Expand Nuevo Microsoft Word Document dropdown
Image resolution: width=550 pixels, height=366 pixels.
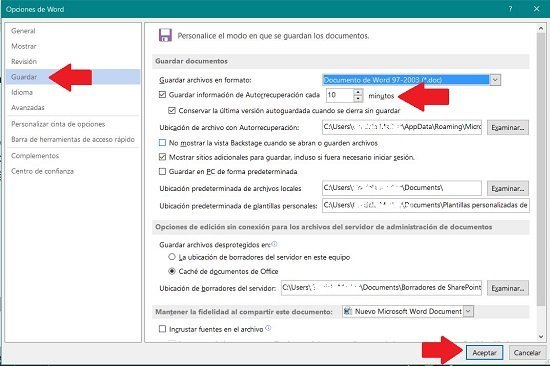click(x=468, y=311)
